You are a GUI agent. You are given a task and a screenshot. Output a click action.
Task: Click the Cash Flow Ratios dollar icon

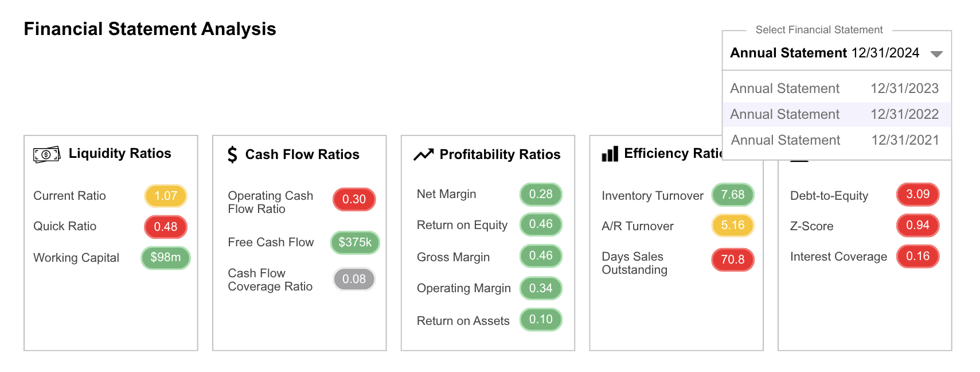(232, 154)
